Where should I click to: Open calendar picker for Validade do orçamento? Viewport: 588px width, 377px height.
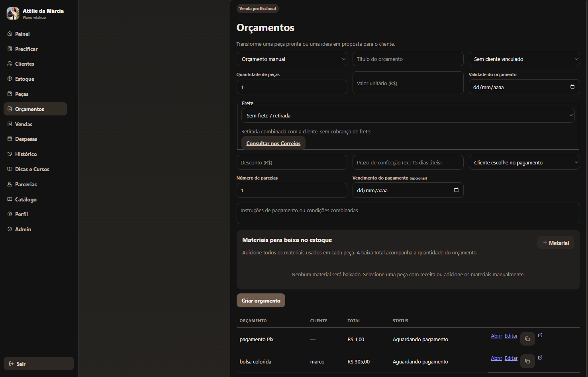[x=572, y=87]
